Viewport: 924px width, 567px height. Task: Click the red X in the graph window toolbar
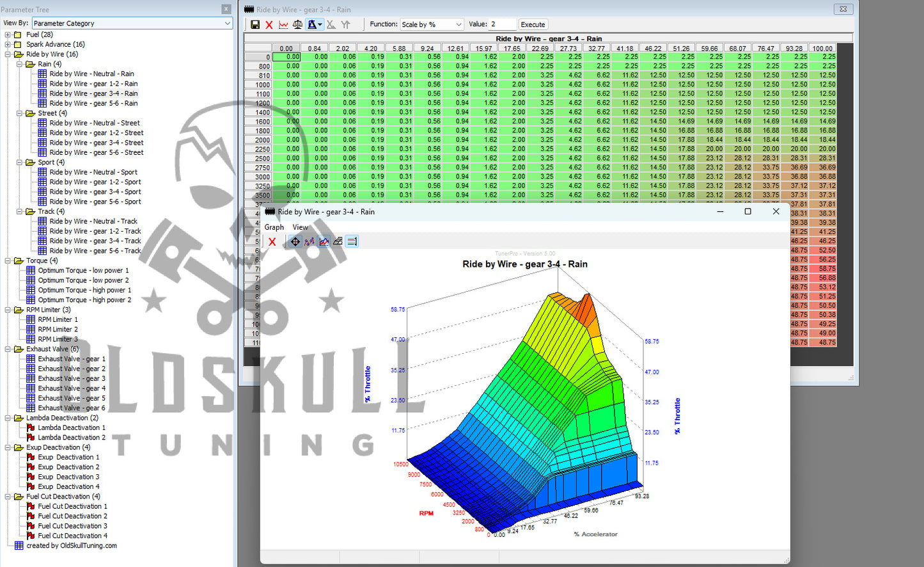pos(272,242)
